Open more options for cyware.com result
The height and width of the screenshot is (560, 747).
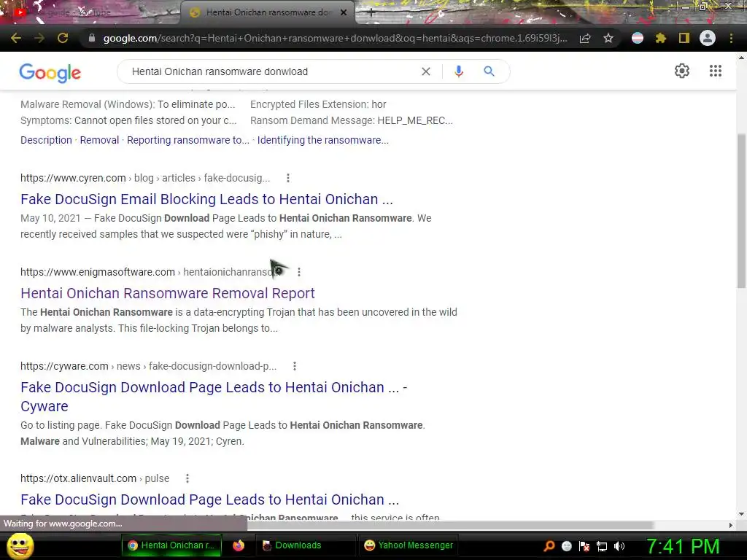295,366
